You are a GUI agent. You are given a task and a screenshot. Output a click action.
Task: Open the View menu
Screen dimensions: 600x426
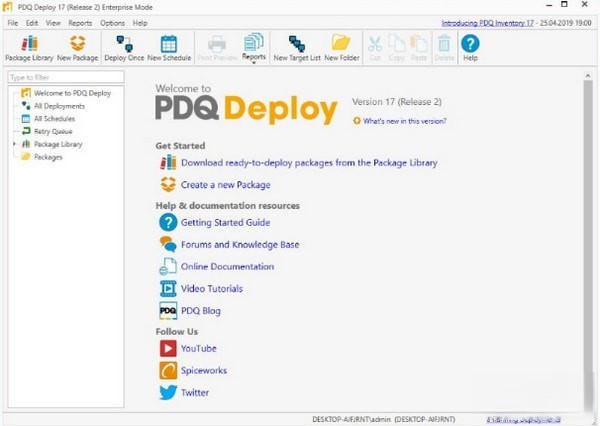[x=53, y=23]
